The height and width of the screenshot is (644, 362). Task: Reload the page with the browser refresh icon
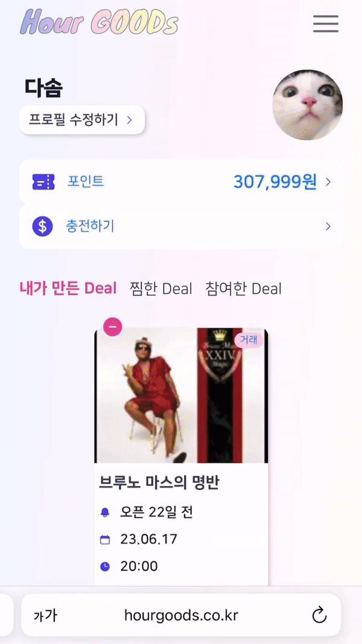click(319, 615)
